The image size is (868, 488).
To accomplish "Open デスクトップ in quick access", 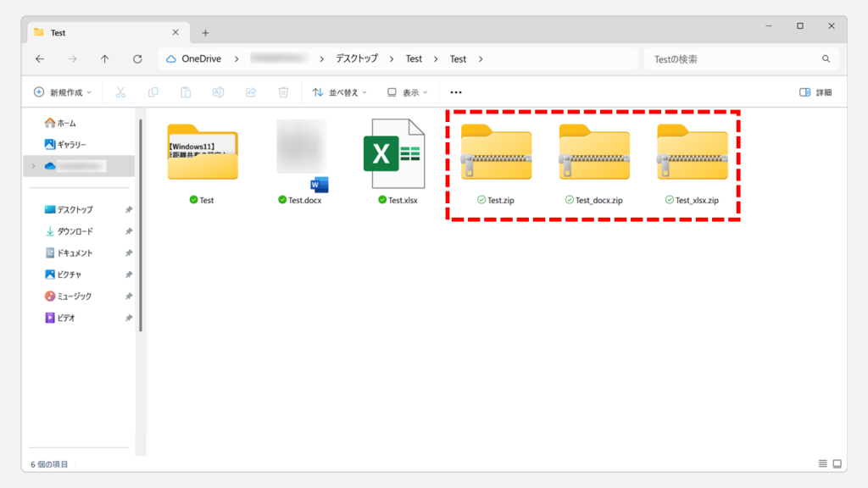I will pos(69,210).
